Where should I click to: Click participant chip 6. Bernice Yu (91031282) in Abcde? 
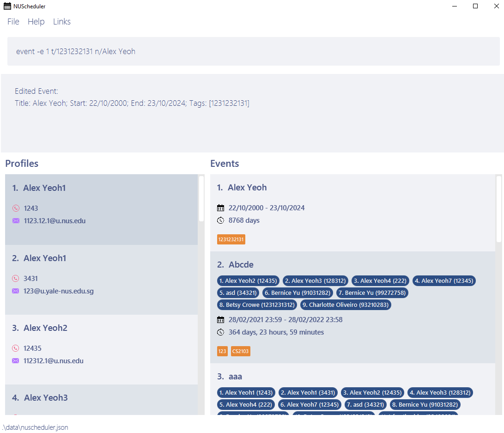coord(298,293)
